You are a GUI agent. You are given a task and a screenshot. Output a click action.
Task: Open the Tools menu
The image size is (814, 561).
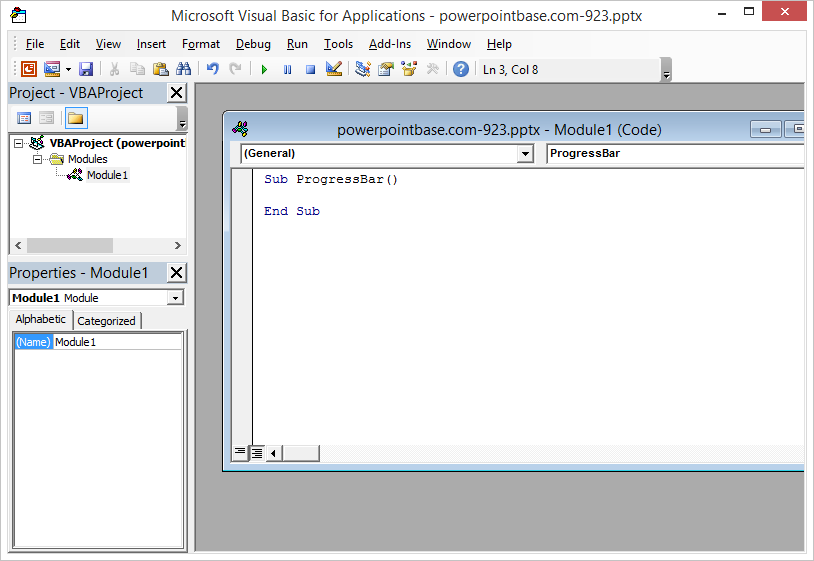[338, 44]
